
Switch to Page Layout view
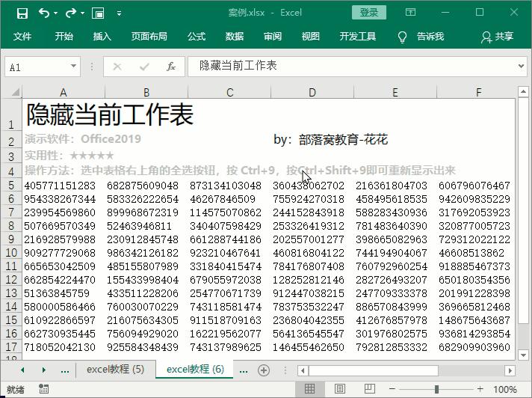tap(340, 389)
